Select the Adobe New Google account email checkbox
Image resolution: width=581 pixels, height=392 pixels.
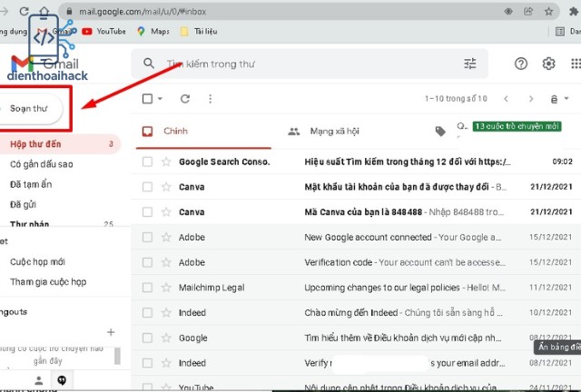pyautogui.click(x=147, y=237)
